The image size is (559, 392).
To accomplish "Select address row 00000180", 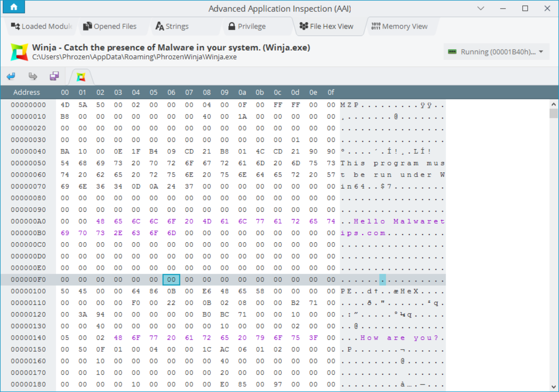I will tap(28, 384).
